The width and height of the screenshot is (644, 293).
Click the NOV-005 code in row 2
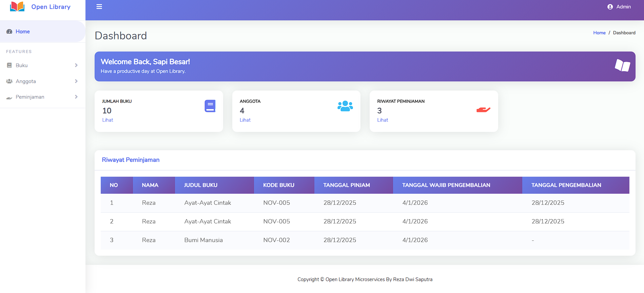pyautogui.click(x=277, y=221)
